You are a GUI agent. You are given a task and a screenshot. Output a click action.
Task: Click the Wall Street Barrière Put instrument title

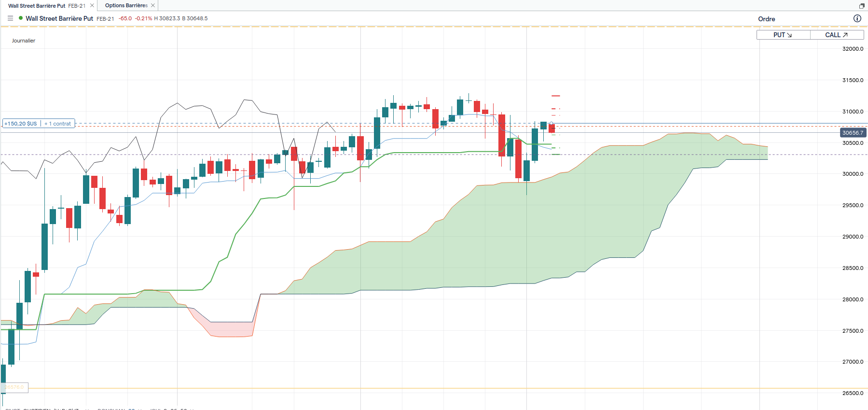59,18
